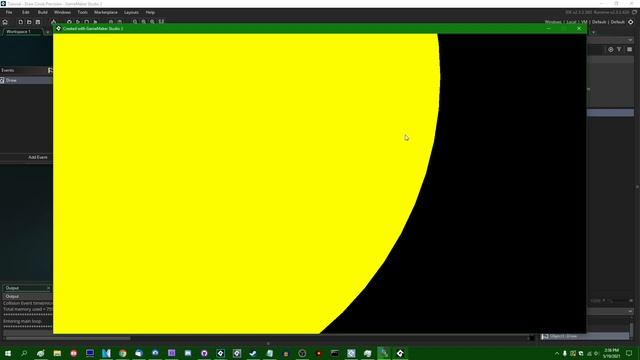Click the Zoom Out magnifier icon

(135, 22)
